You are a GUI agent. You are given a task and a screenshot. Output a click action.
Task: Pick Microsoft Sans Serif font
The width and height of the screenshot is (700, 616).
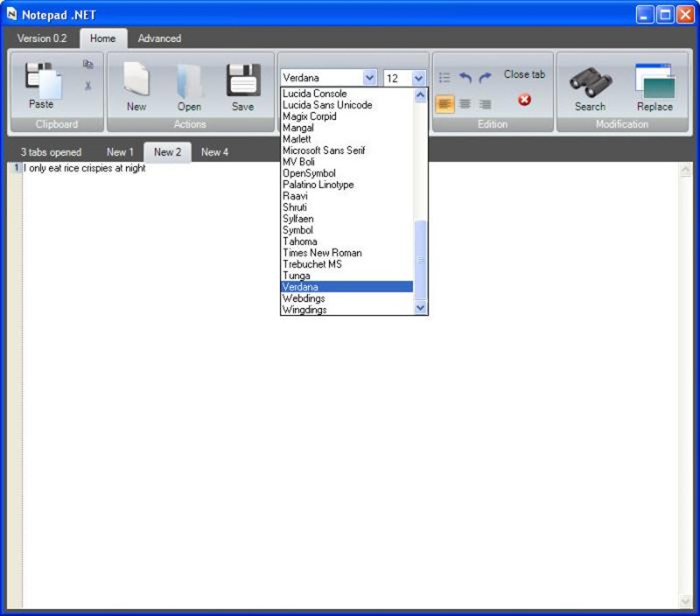pos(347,150)
